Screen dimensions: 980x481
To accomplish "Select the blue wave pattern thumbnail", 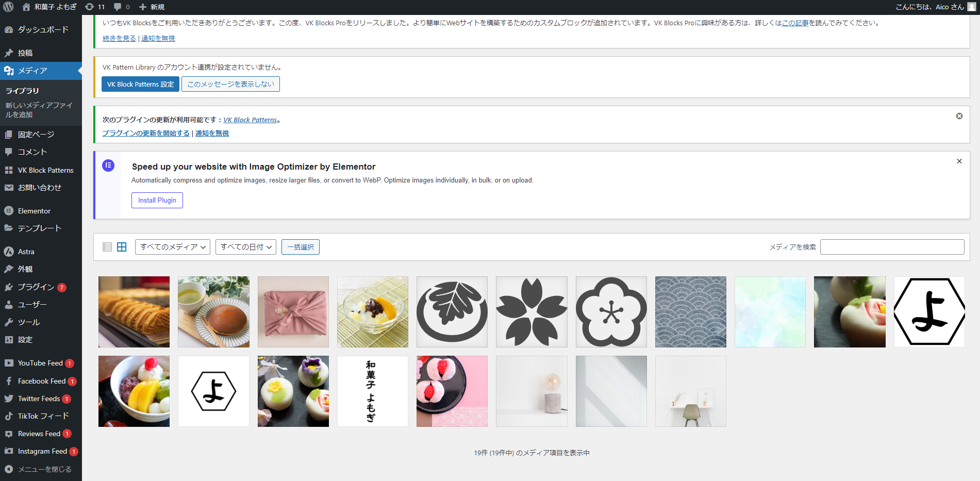I will pyautogui.click(x=691, y=312).
